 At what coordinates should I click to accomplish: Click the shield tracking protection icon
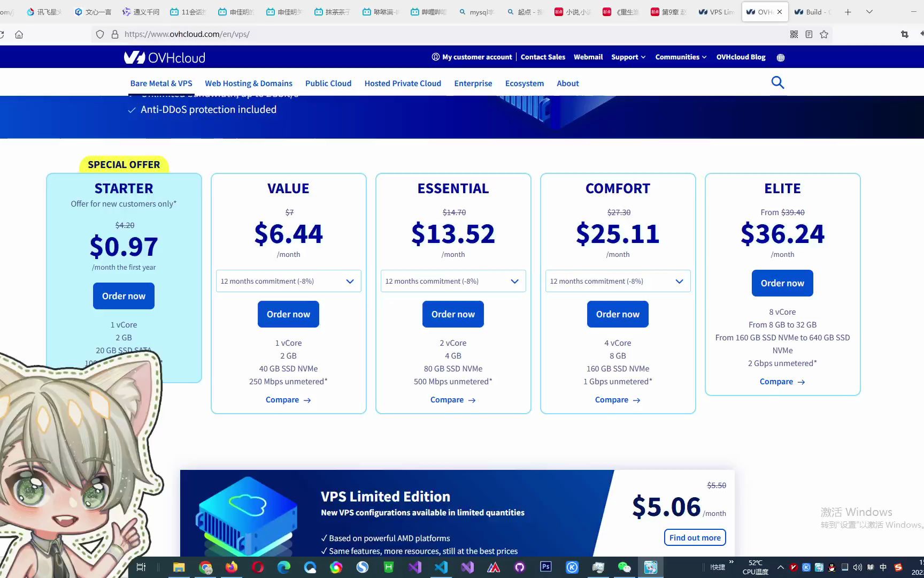[x=100, y=34]
